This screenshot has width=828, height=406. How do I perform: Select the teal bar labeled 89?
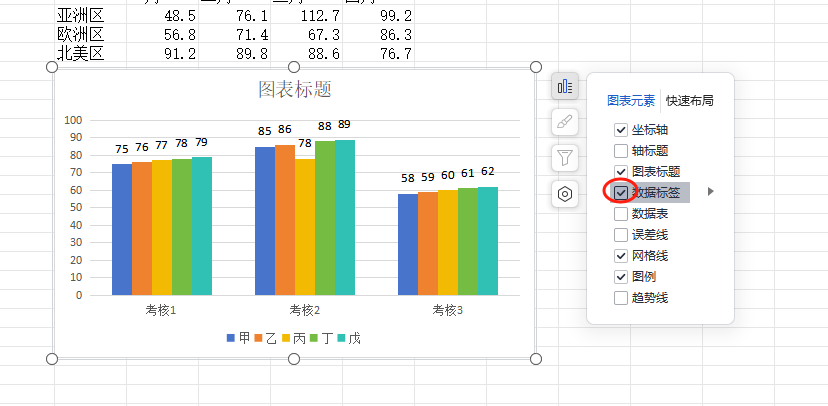tap(345, 218)
